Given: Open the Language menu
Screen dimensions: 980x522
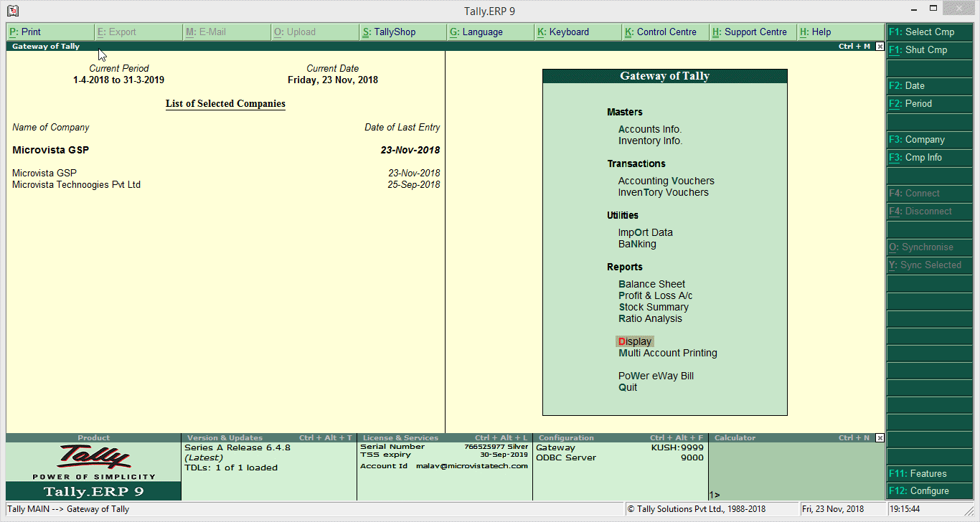Looking at the screenshot, I should click(491, 32).
